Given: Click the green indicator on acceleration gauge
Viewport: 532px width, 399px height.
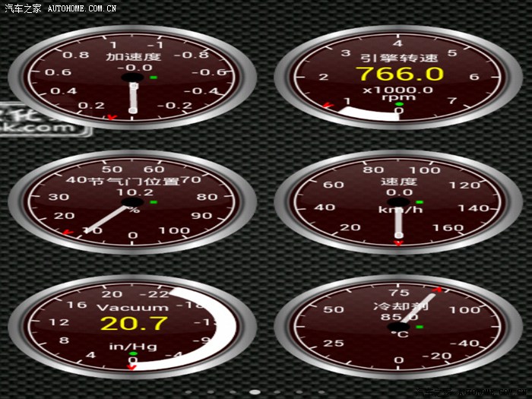Looking at the screenshot, I should coord(154,78).
